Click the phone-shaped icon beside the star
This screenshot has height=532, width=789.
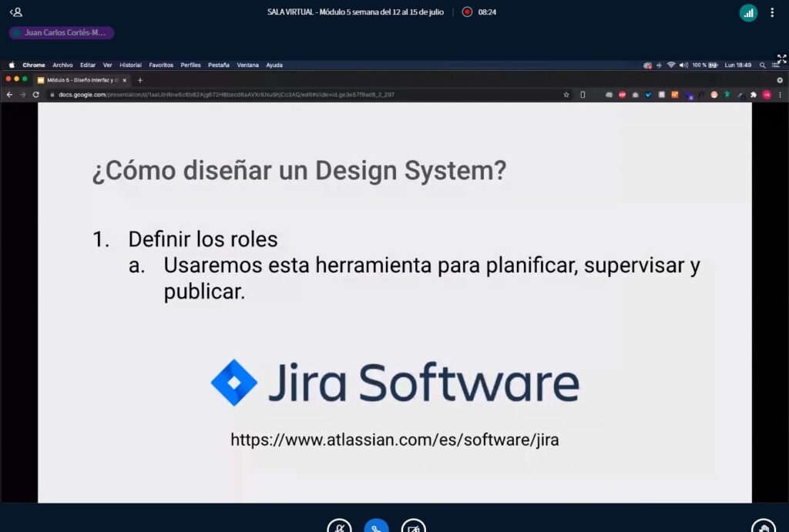(x=583, y=95)
